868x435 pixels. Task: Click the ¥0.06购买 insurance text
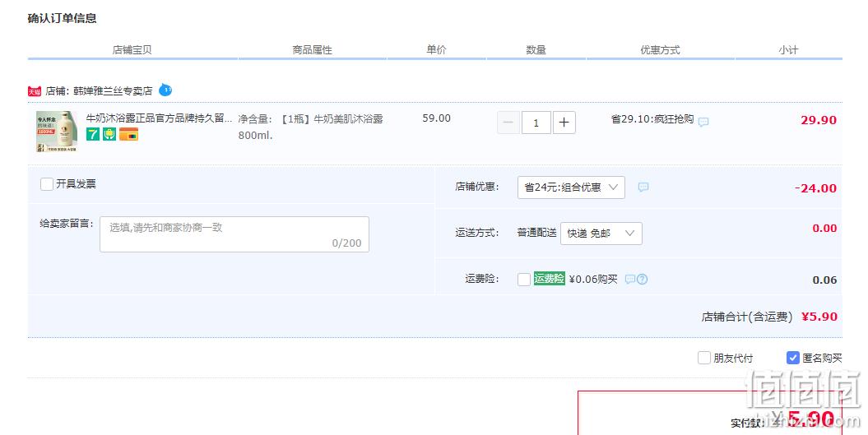click(593, 280)
